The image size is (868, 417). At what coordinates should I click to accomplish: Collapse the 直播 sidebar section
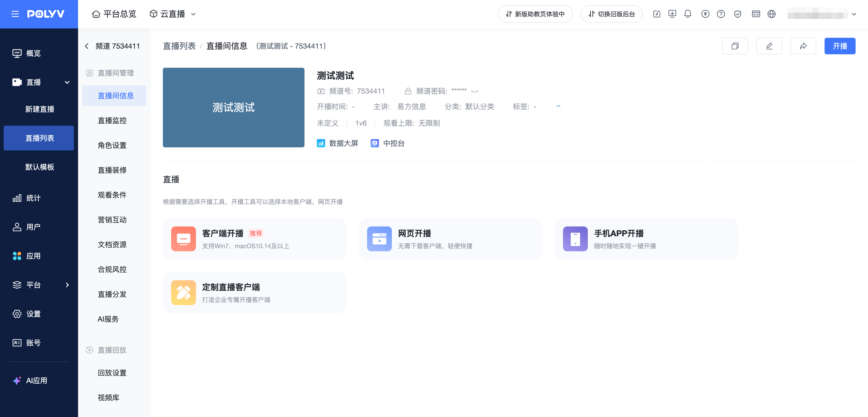pyautogui.click(x=67, y=82)
